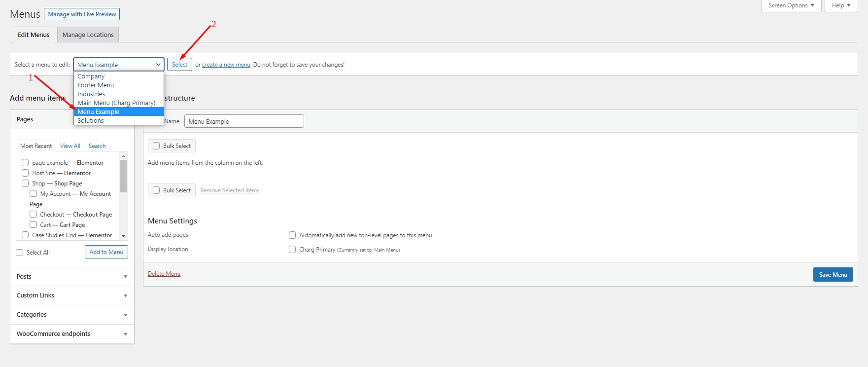Image resolution: width=868 pixels, height=367 pixels.
Task: Open the View All pages tab
Action: tap(70, 146)
